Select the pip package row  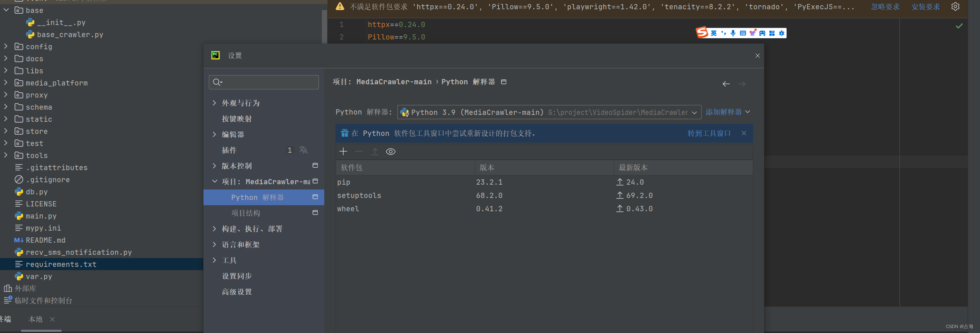click(x=544, y=182)
